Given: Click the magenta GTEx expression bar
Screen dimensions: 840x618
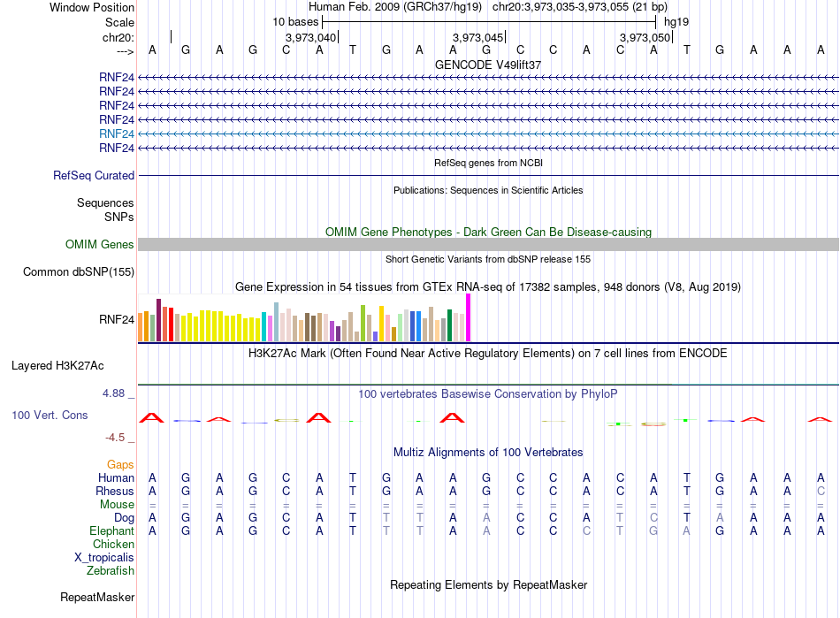Looking at the screenshot, I should (469, 317).
